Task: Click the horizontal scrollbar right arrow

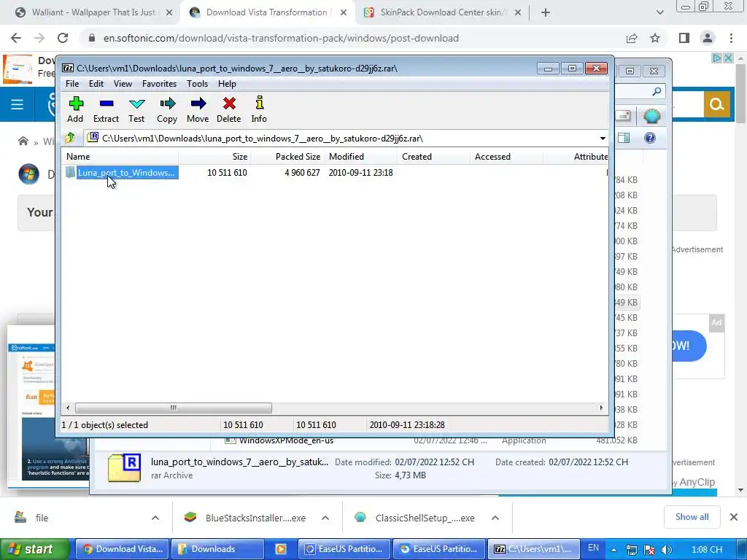Action: pyautogui.click(x=601, y=408)
